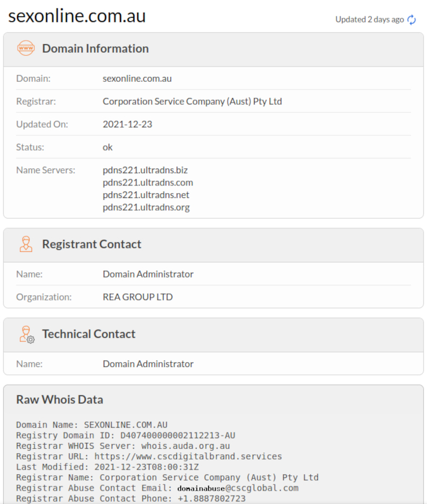427x504 pixels.
Task: Click the domainabuse@cscglobal.com abuse email
Action: pyautogui.click(x=237, y=488)
